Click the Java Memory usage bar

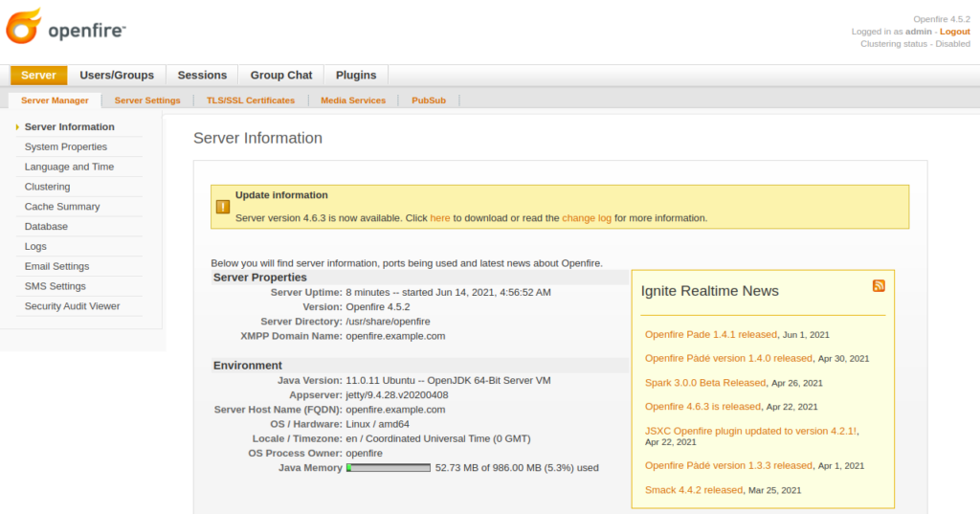coord(389,468)
